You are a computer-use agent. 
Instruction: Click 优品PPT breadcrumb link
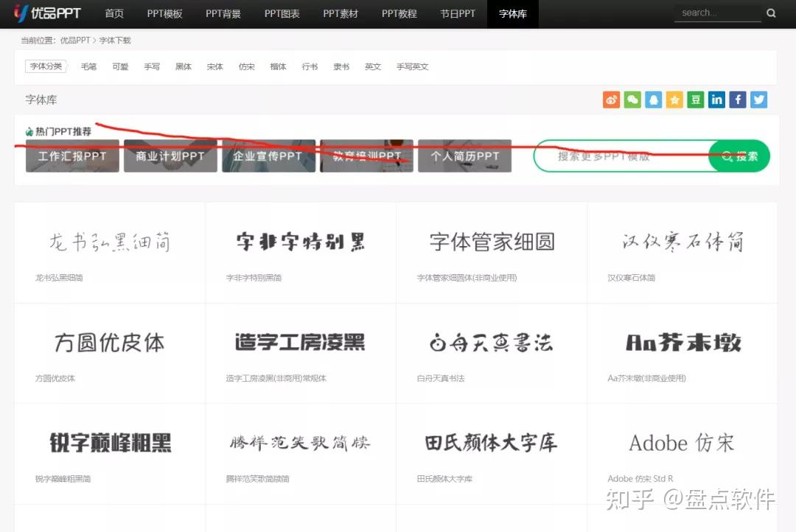click(74, 40)
